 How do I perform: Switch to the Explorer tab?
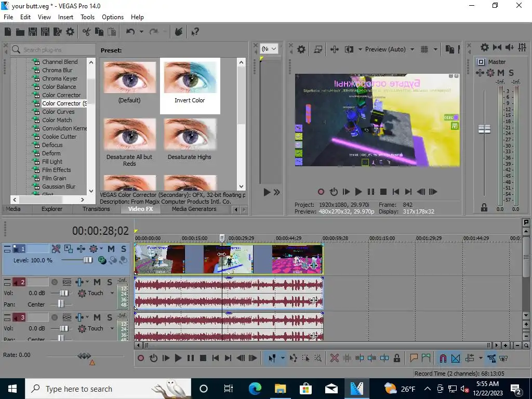52,209
